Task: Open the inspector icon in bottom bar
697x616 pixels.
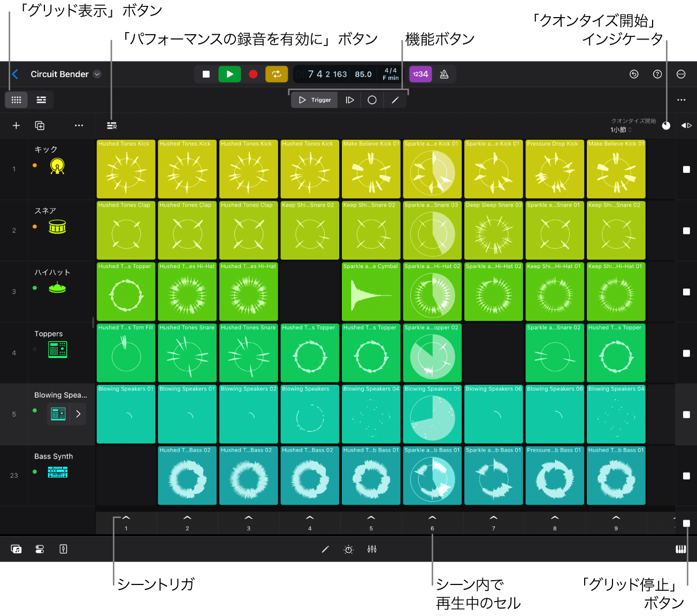Action: [63, 549]
